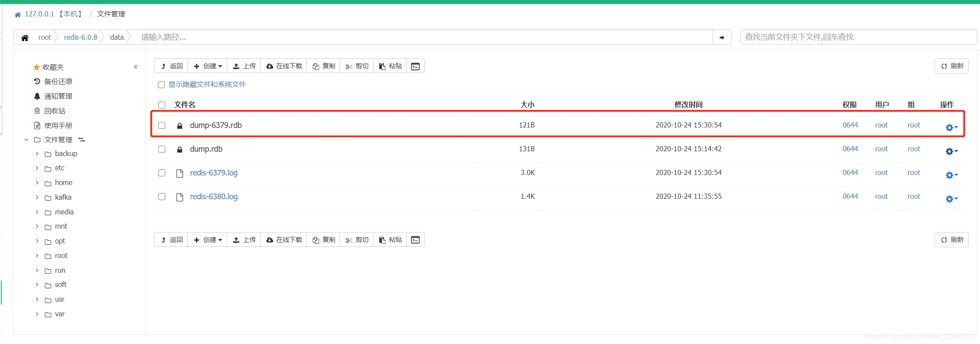The height and width of the screenshot is (344, 980).
Task: Click 返回 in bottom toolbar
Action: tap(171, 240)
